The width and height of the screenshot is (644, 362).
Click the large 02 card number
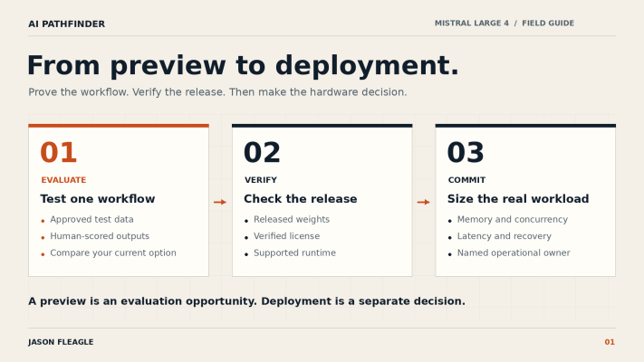click(262, 153)
